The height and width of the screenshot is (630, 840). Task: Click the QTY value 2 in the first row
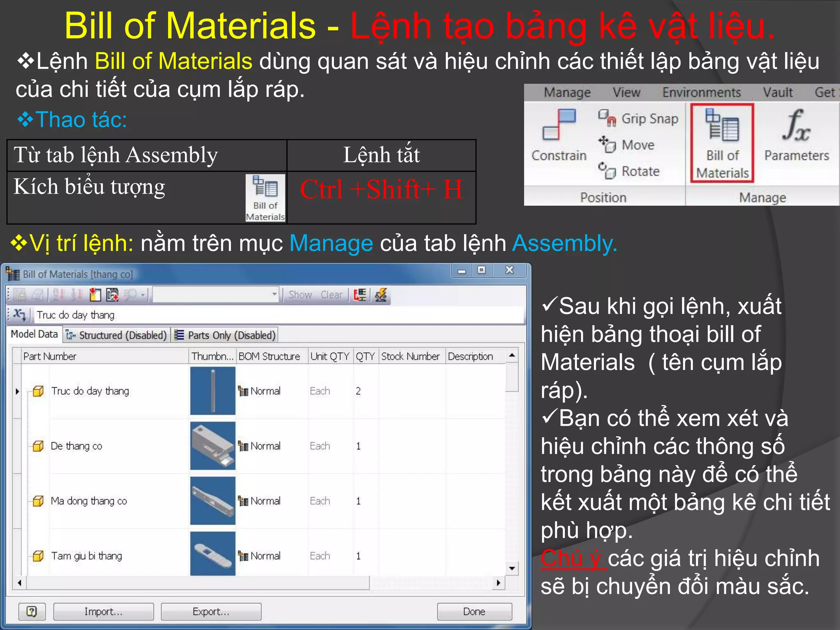pos(358,391)
